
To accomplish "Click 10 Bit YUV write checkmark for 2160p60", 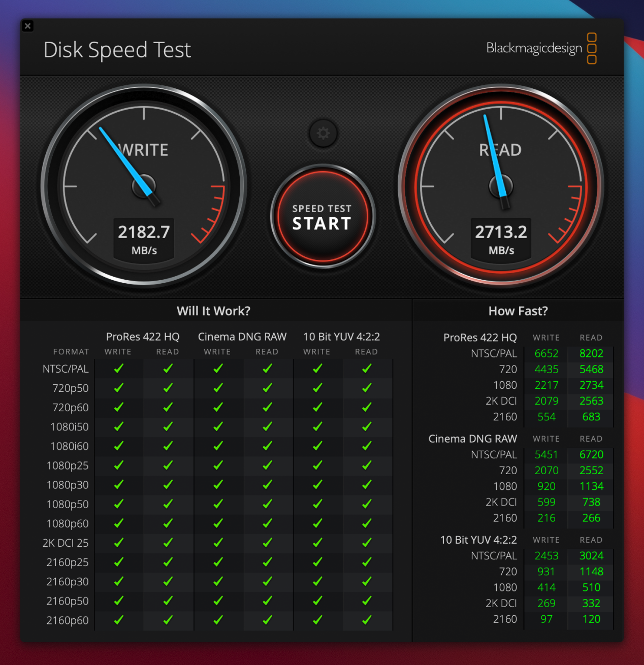I will point(317,620).
